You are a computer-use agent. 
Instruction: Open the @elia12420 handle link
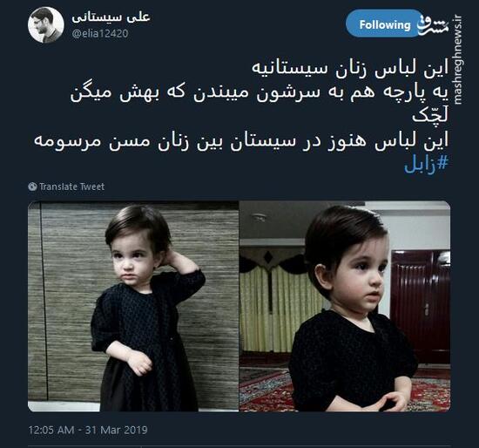coord(100,33)
